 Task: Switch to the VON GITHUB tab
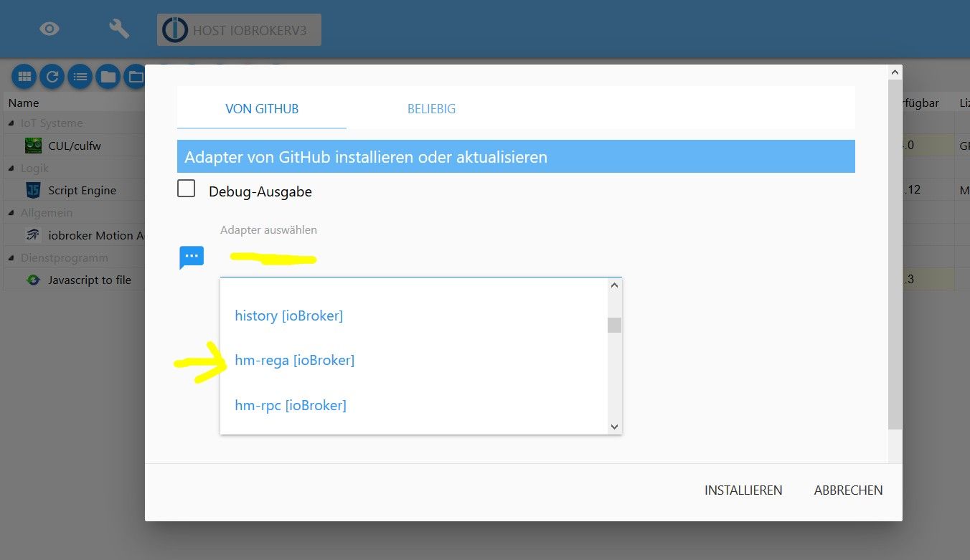[262, 109]
